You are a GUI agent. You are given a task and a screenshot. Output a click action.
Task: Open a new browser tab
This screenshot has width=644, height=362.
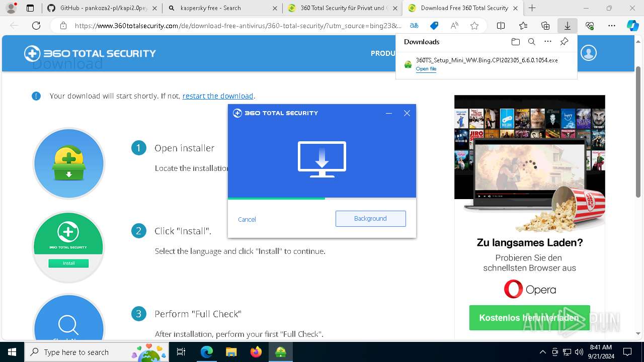[532, 8]
